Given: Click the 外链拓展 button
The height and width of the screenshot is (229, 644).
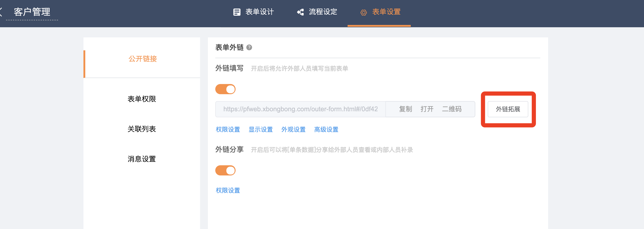Looking at the screenshot, I should [x=508, y=109].
